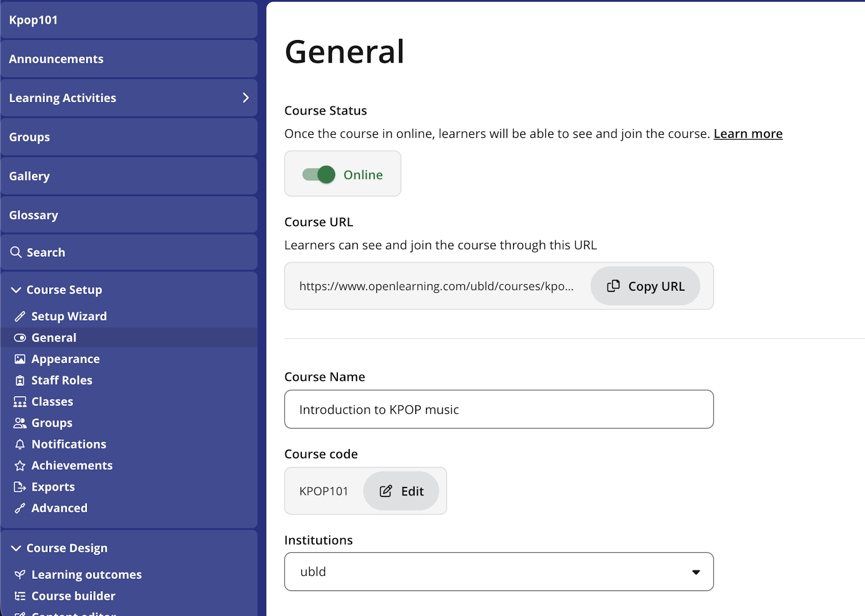
Task: Toggle the course Online status switch
Action: click(x=319, y=175)
